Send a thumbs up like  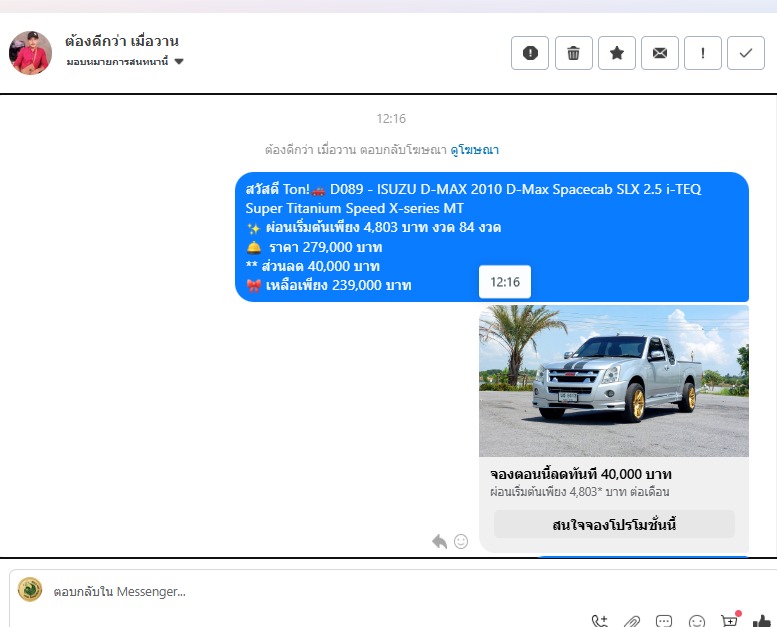(x=762, y=621)
